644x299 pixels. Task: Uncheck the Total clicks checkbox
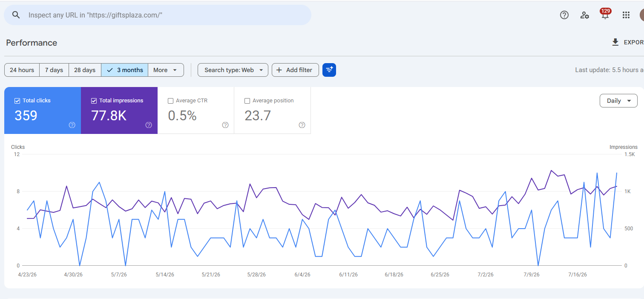point(17,101)
